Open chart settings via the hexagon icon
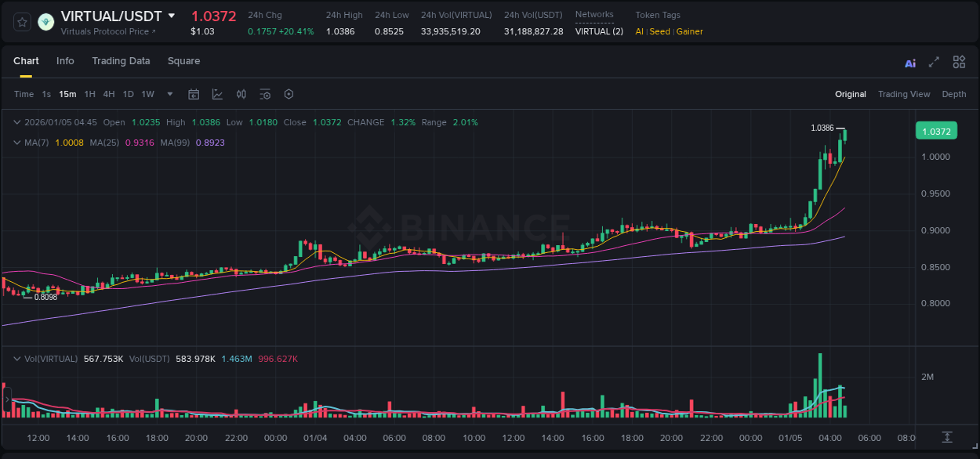Screen dimensions: 980x459 pos(289,94)
